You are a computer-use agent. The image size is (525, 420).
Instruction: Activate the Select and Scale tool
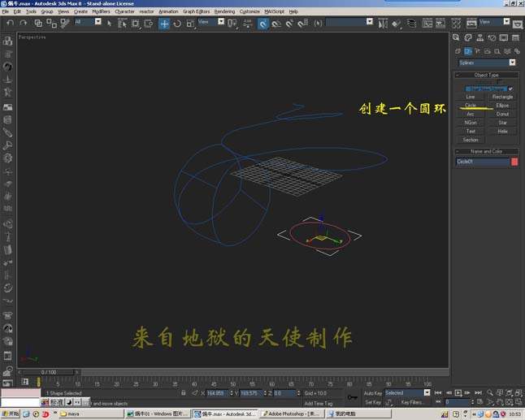pos(190,23)
